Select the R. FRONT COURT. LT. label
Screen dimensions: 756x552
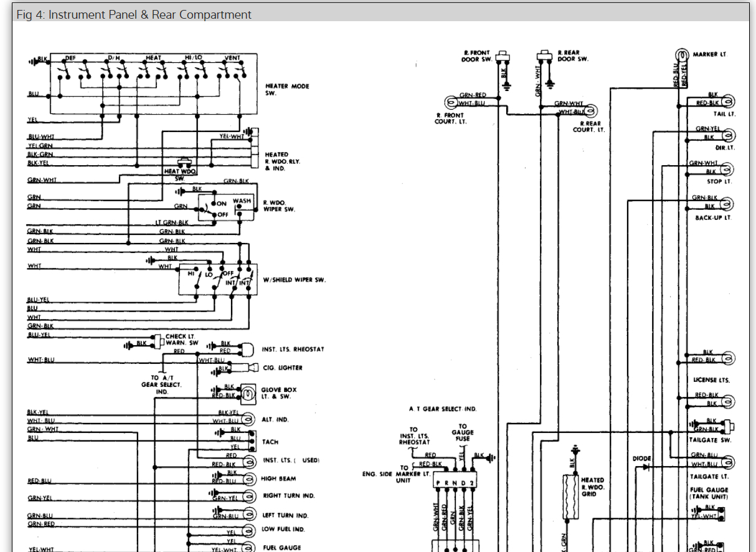(x=450, y=118)
